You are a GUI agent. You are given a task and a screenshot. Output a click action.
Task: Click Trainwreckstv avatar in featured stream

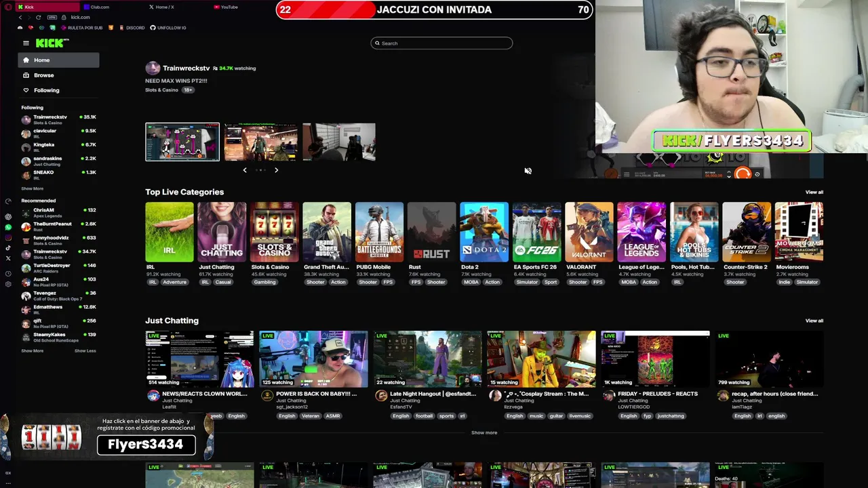[153, 68]
